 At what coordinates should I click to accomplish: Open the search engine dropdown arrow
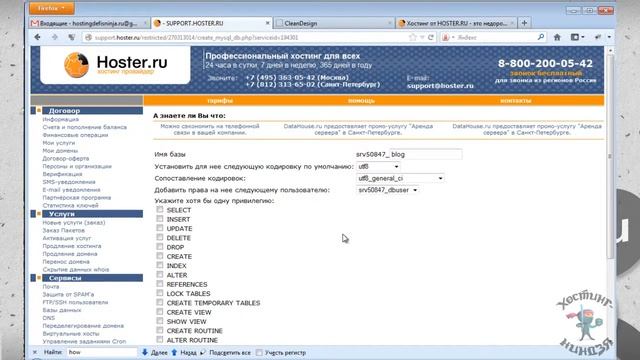coord(453,37)
